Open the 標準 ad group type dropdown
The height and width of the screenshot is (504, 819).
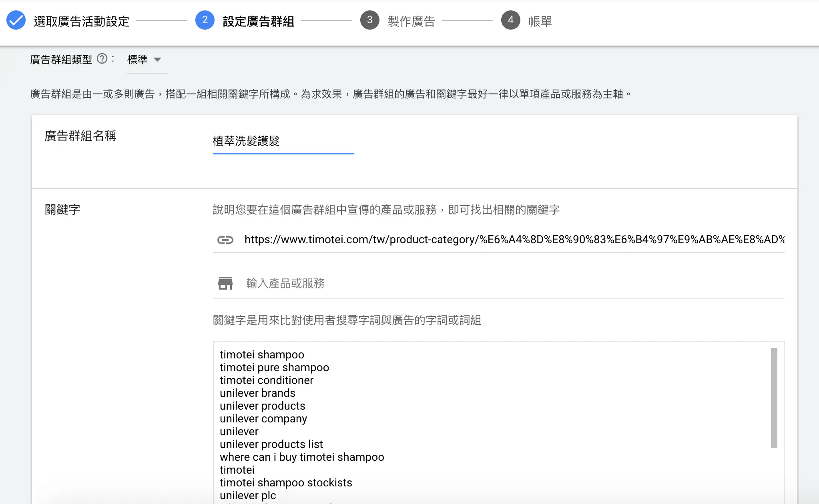pyautogui.click(x=147, y=60)
